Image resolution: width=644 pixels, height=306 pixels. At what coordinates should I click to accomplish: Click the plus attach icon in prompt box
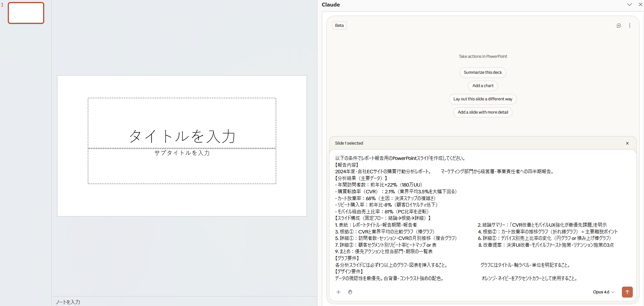338,292
